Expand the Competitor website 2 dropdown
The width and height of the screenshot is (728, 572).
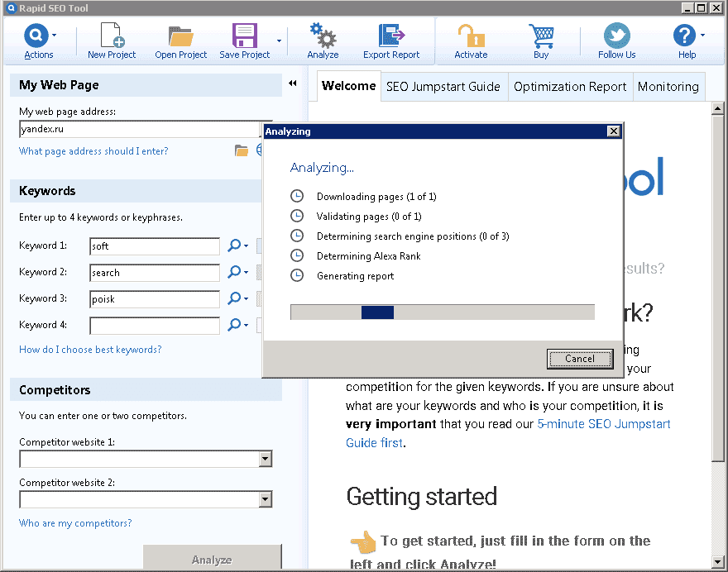(x=265, y=499)
